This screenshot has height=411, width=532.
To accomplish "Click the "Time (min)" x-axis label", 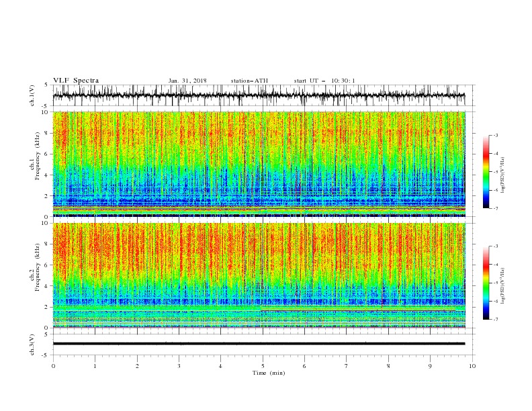I will point(269,373).
